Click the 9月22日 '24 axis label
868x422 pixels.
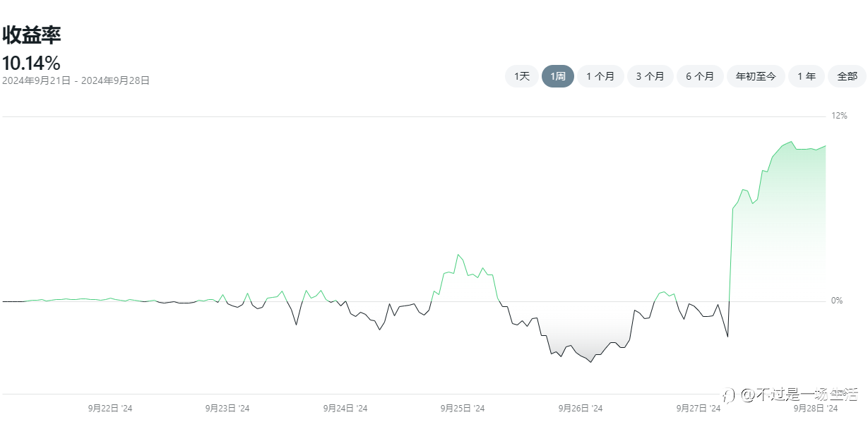coord(110,408)
